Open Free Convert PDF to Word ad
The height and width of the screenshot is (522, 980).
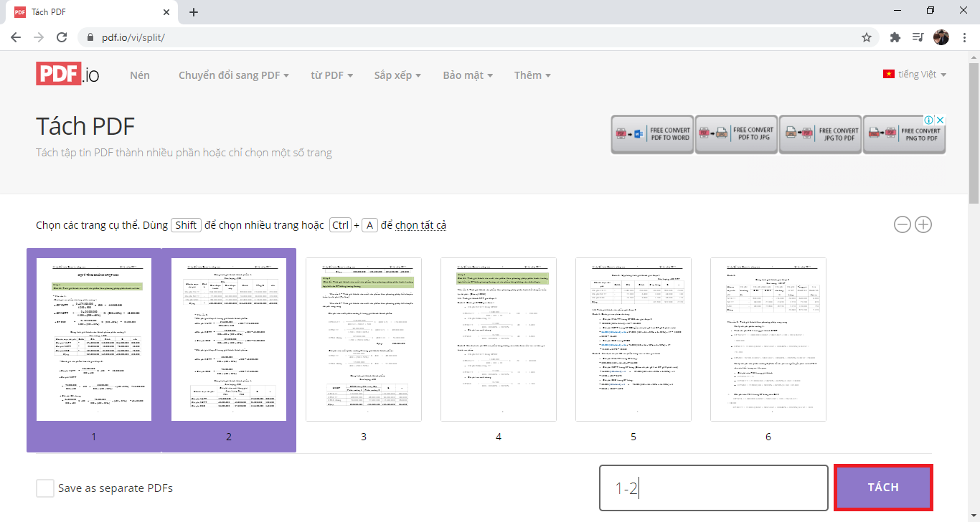tap(652, 134)
